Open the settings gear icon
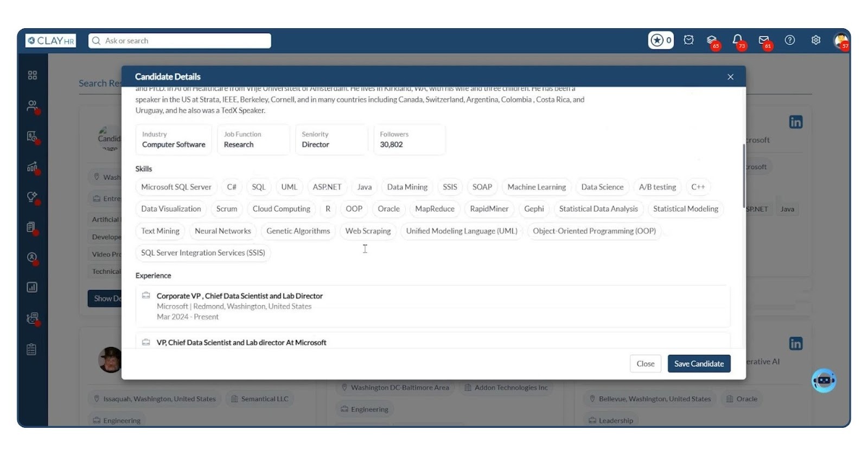Viewport: 868px width, 456px height. pyautogui.click(x=816, y=40)
